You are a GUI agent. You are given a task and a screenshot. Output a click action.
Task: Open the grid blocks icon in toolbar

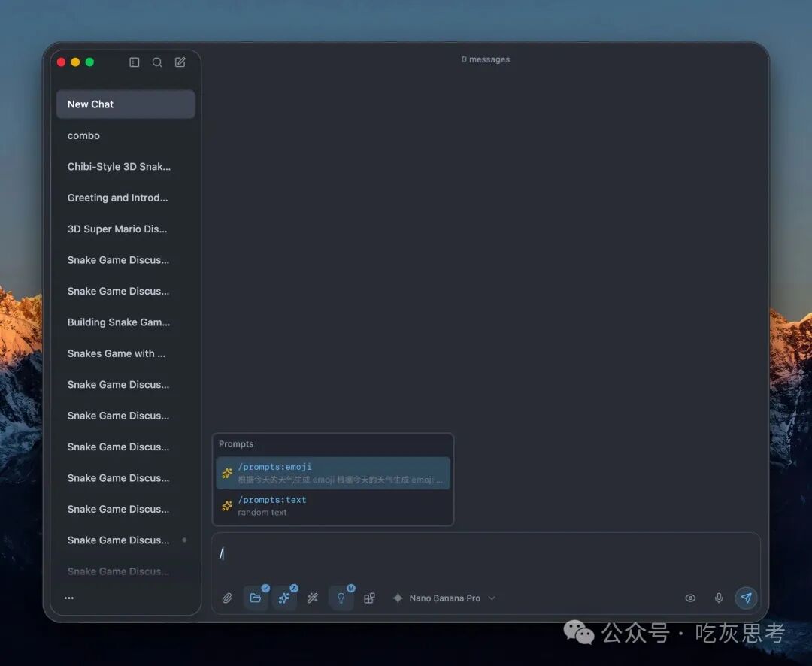click(369, 598)
